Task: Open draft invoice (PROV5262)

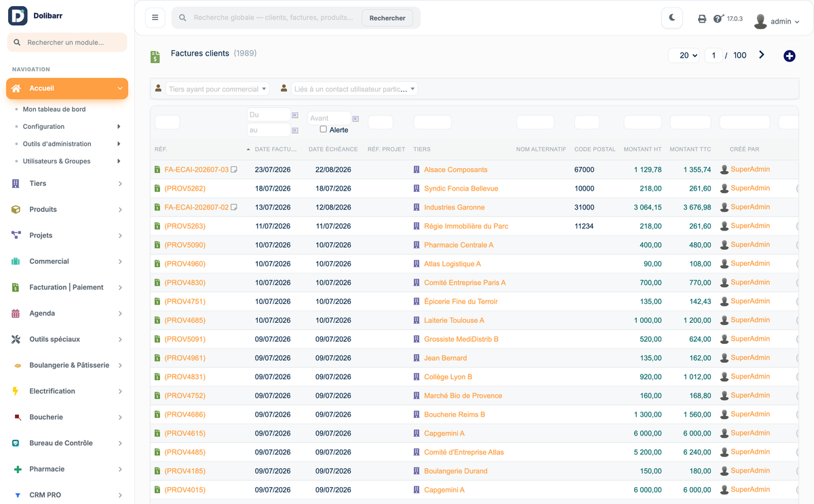Action: pos(185,189)
